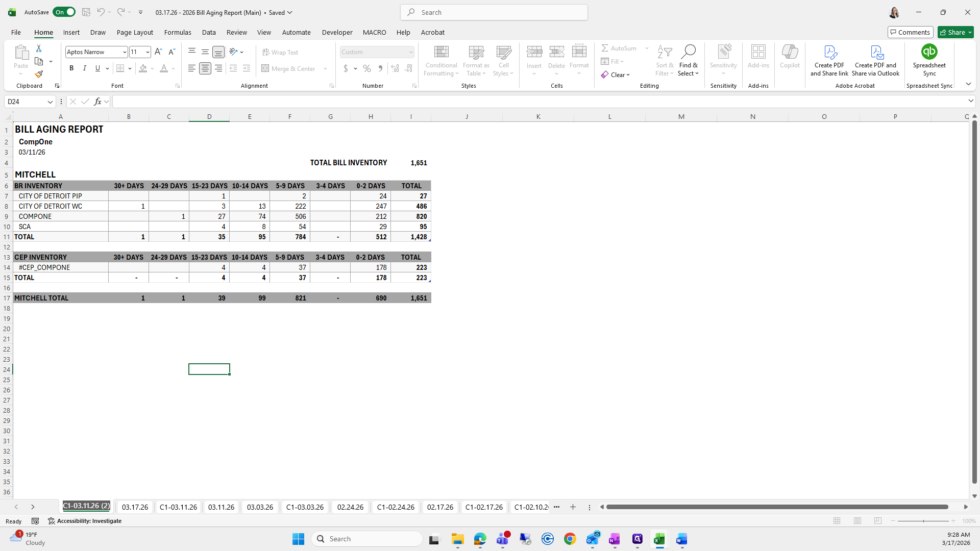Click the Spreadsheet Sync QuickBooks icon
Viewport: 980px width, 551px height.
(929, 52)
